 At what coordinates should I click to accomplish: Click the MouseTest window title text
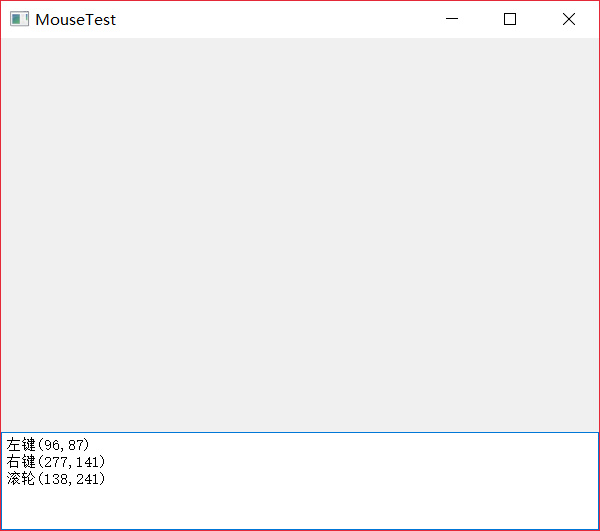(75, 19)
